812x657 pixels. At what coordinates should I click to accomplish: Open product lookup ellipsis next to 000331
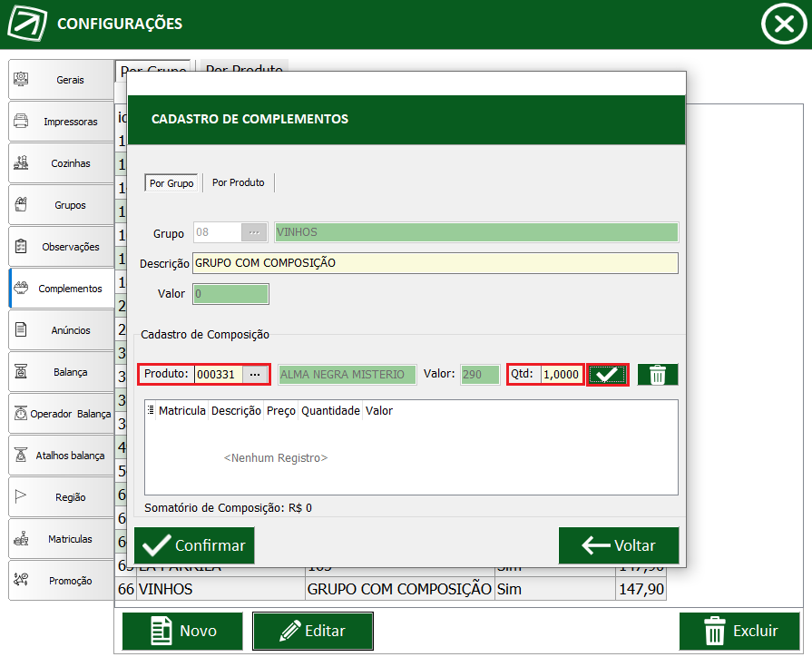255,374
